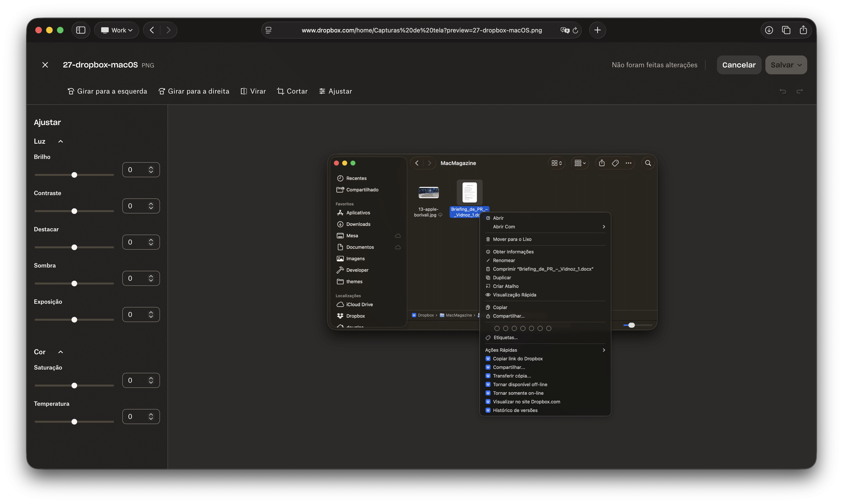The height and width of the screenshot is (504, 843).
Task: Open the Work profile dropdown
Action: point(116,30)
